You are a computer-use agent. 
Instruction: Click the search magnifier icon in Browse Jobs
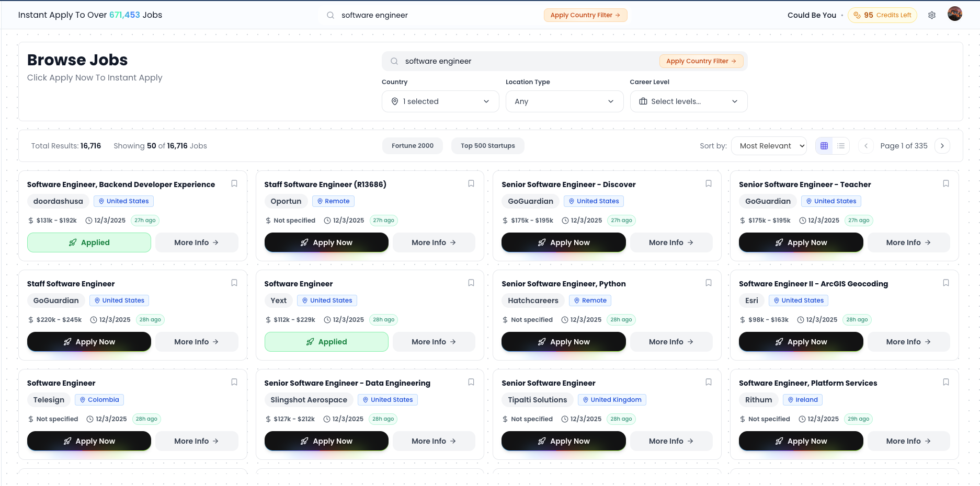[394, 61]
